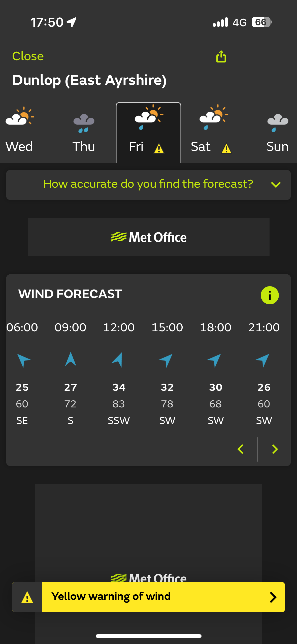Tap the 06:00 wind direction arrow
Viewport: 297px width, 644px height.
(23, 360)
